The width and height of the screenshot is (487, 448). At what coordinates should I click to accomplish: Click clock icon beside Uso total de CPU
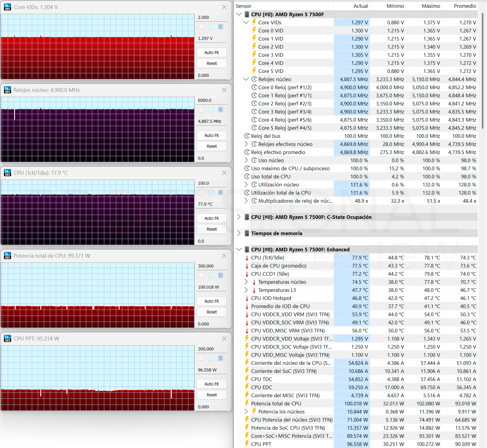pyautogui.click(x=247, y=176)
